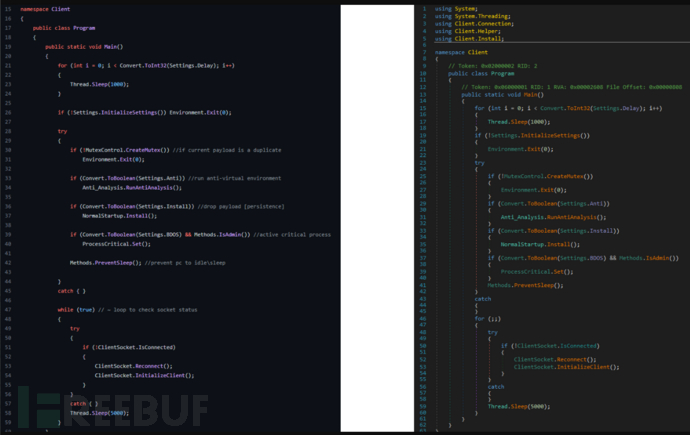Select "using Client.Install;" on right line 5

click(x=469, y=39)
